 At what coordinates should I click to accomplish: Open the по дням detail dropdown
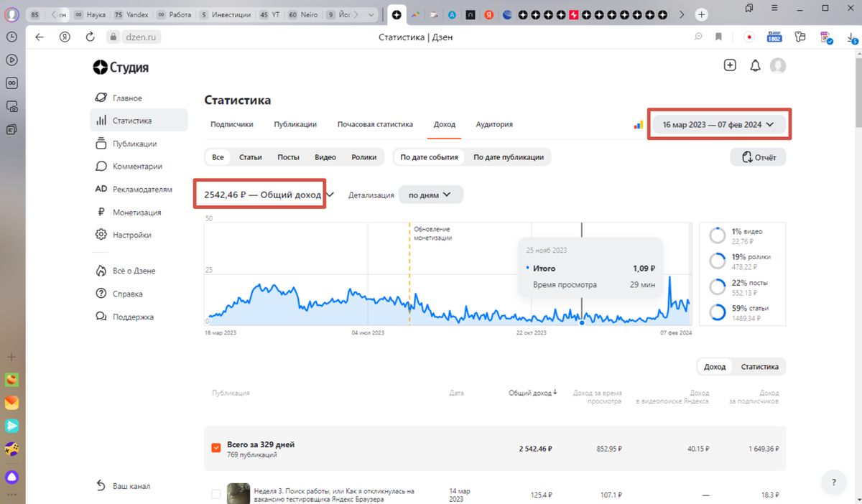430,195
